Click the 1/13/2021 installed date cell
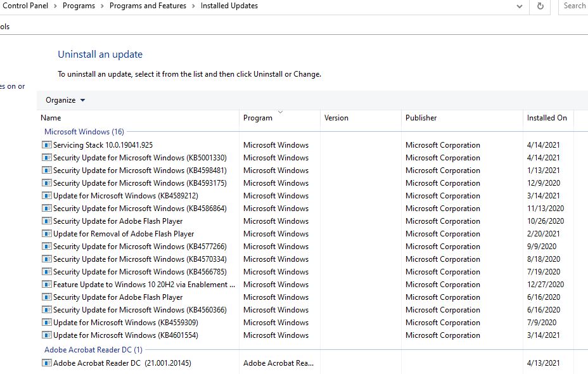 click(x=543, y=171)
